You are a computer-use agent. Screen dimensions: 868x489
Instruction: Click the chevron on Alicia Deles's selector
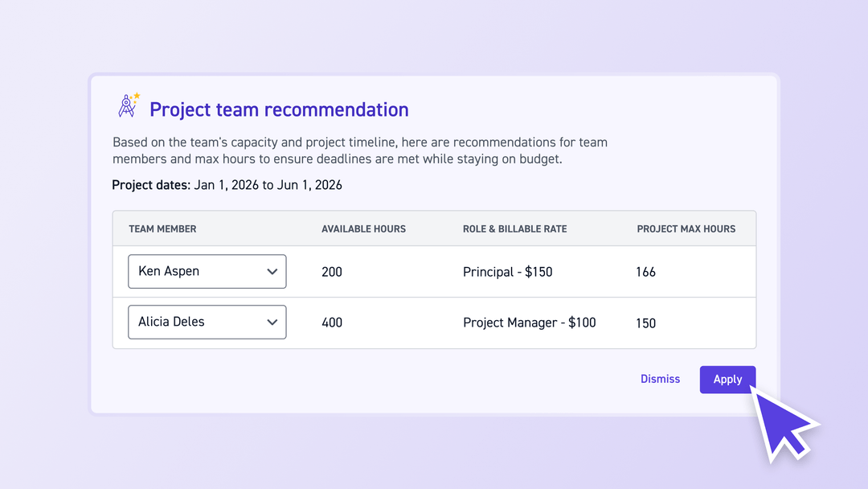pos(273,322)
